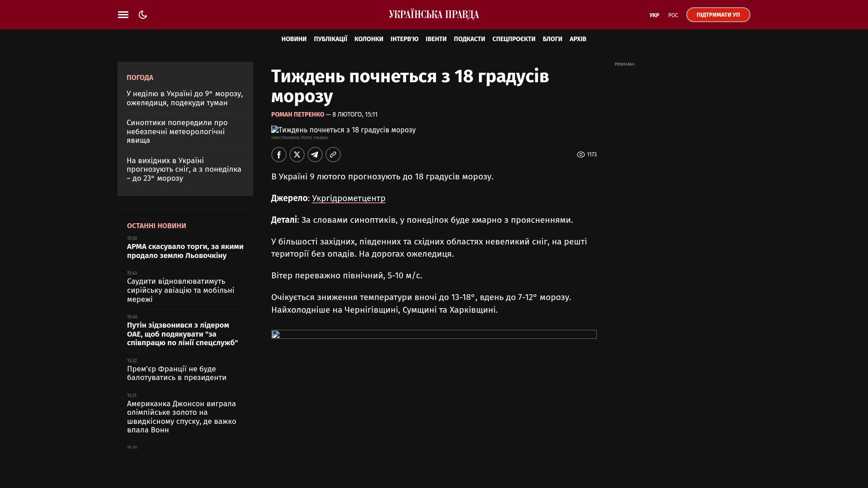Viewport: 868px width, 488px height.
Task: Read news about Путін and ОАЕ leader
Action: pyautogui.click(x=182, y=334)
